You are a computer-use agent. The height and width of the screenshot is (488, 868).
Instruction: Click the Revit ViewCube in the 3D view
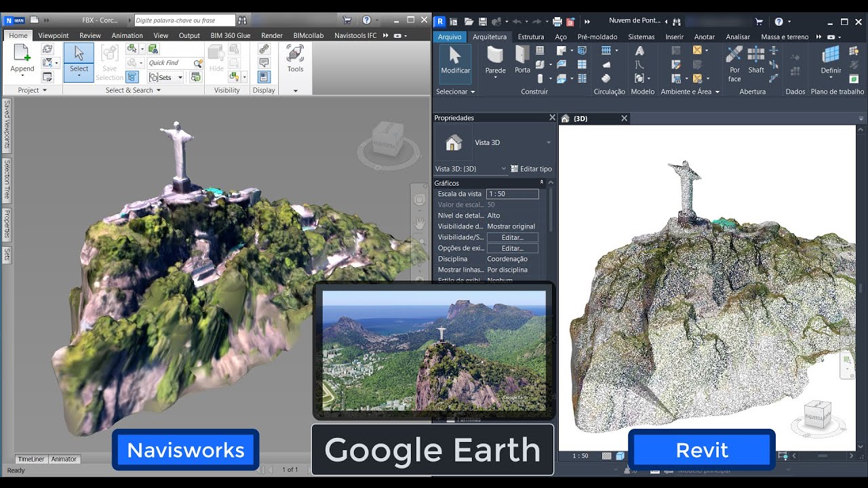(x=818, y=415)
